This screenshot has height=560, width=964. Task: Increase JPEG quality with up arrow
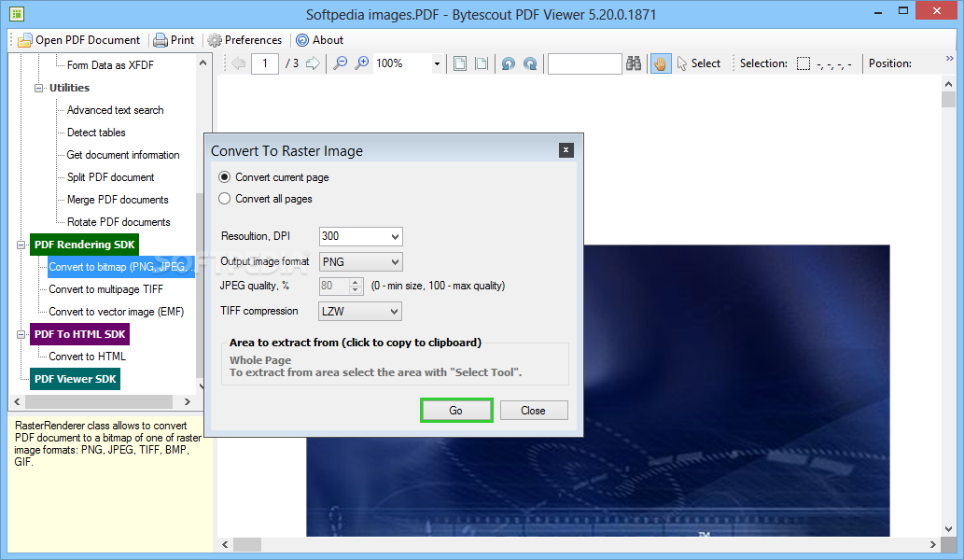(x=356, y=282)
